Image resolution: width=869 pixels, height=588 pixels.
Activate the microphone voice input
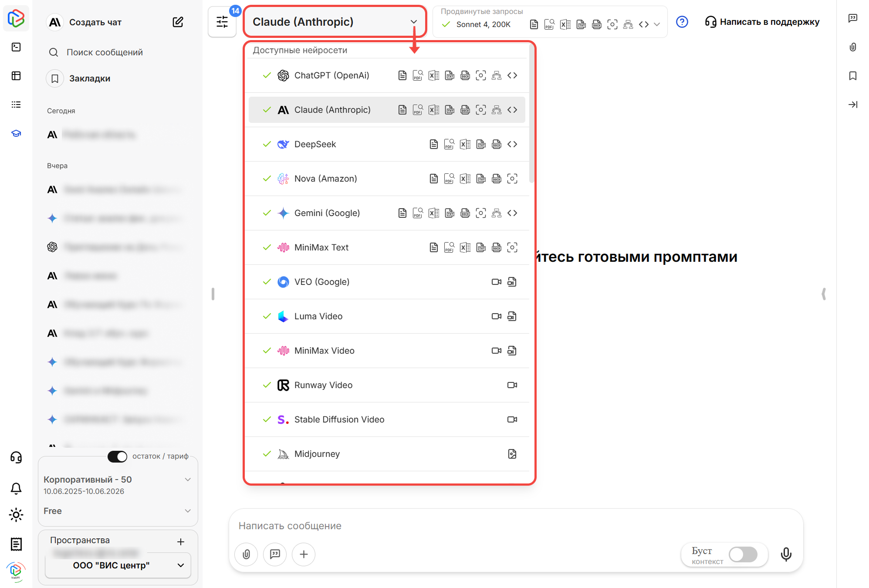pos(786,554)
